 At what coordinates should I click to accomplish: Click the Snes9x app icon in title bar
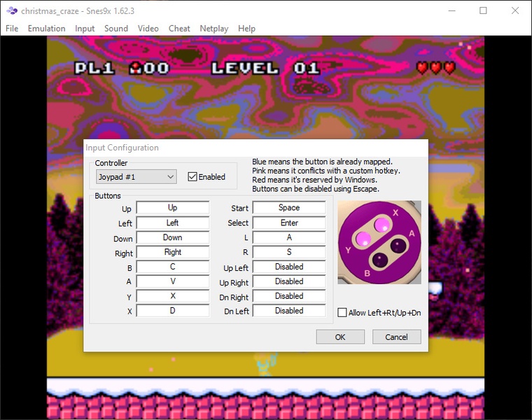[12, 10]
